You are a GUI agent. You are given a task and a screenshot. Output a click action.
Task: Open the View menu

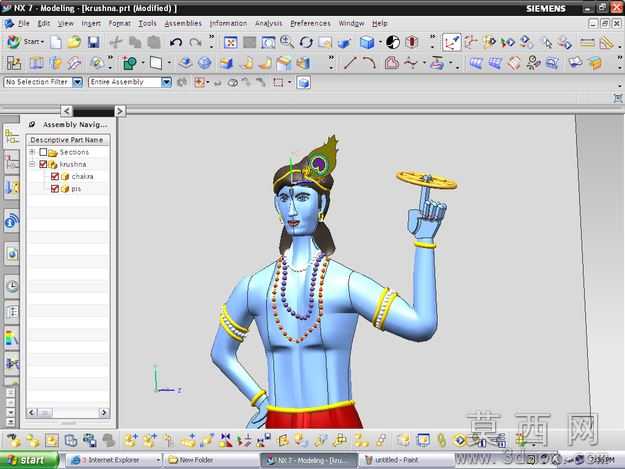(x=65, y=24)
